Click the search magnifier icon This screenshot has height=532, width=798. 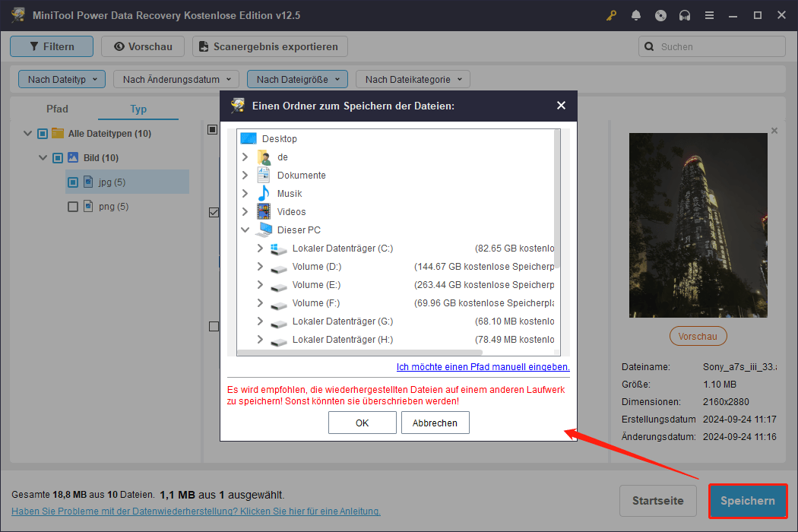tap(649, 47)
